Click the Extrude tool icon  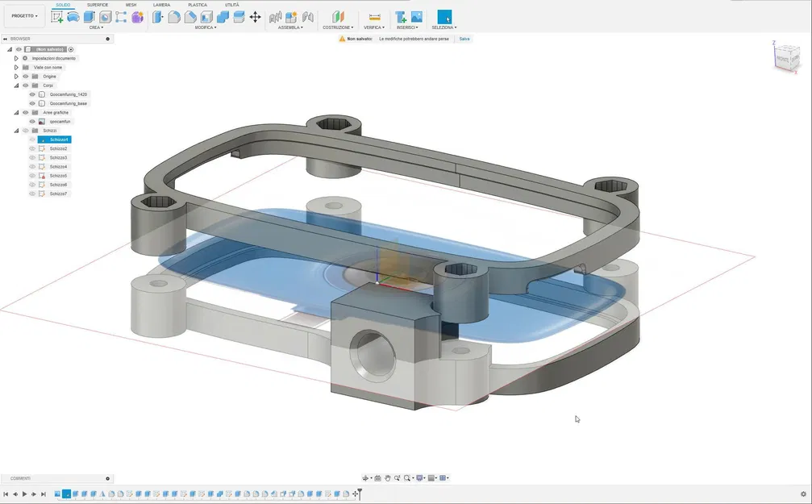coord(89,17)
